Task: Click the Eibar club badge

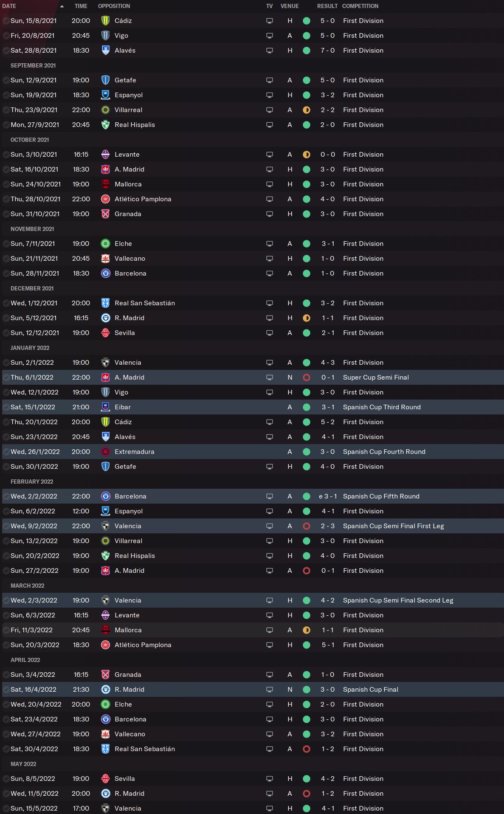Action: 105,407
